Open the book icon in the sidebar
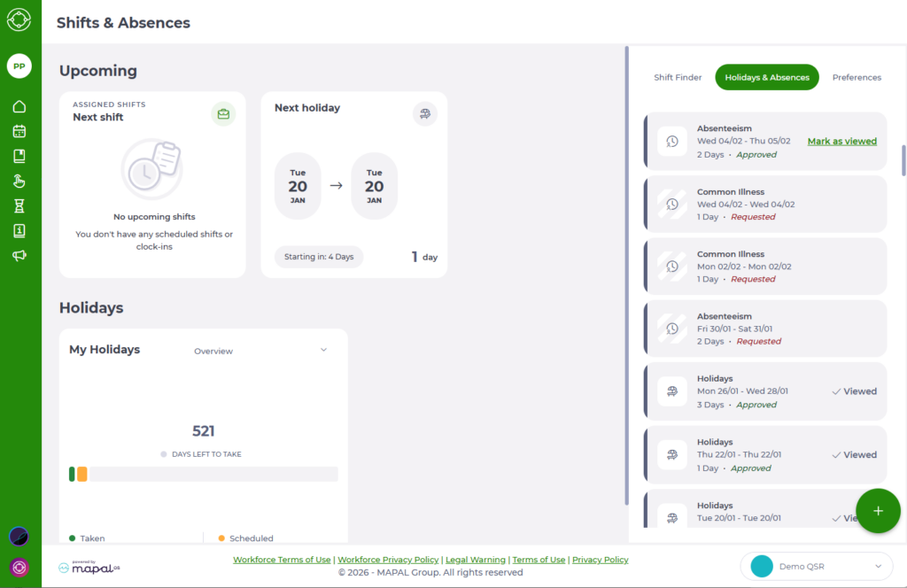The image size is (907, 588). coord(19,157)
